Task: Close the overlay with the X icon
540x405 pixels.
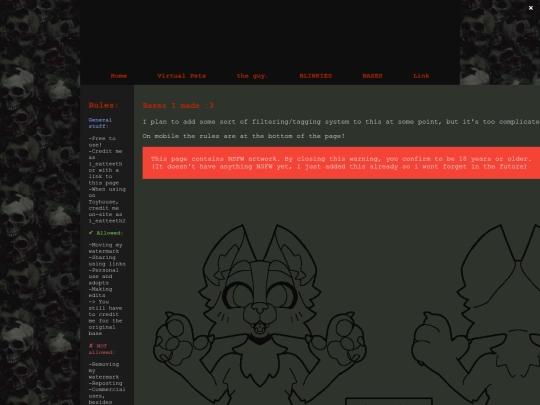Action: tap(531, 8)
